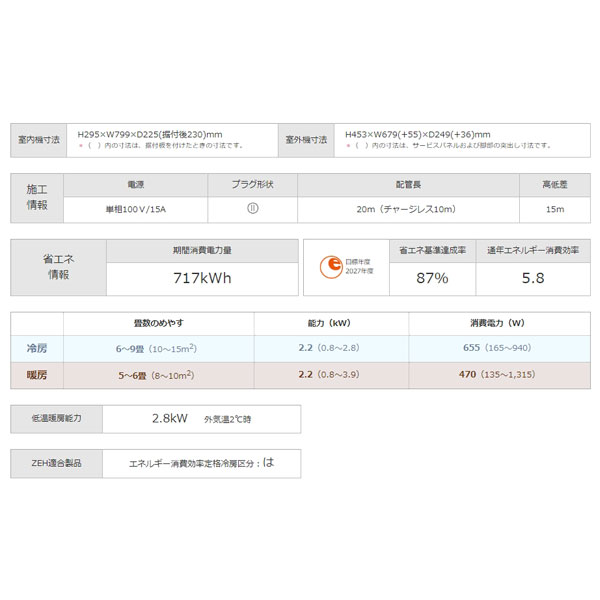Click the 単相100V/15A cell
This screenshot has width=600, height=600.
click(x=136, y=209)
